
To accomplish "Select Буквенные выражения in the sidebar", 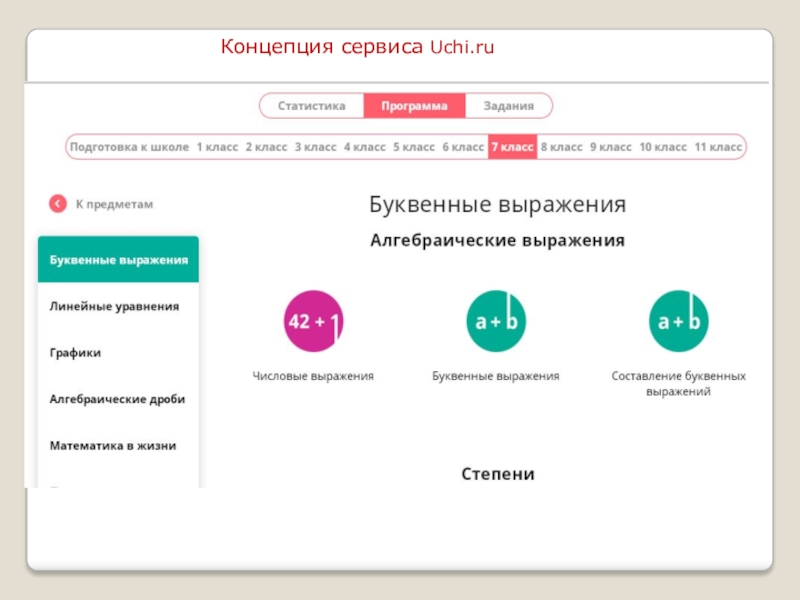I will 118,259.
